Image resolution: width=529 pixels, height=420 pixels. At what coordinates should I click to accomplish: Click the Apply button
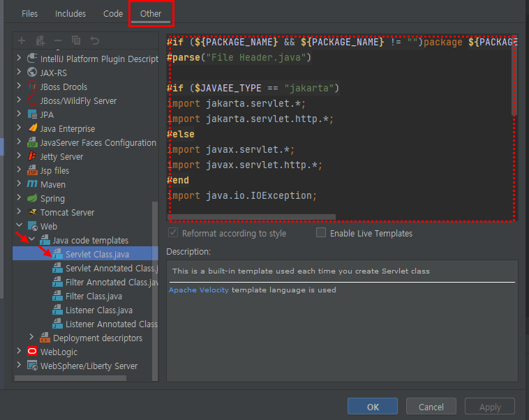[x=490, y=406]
